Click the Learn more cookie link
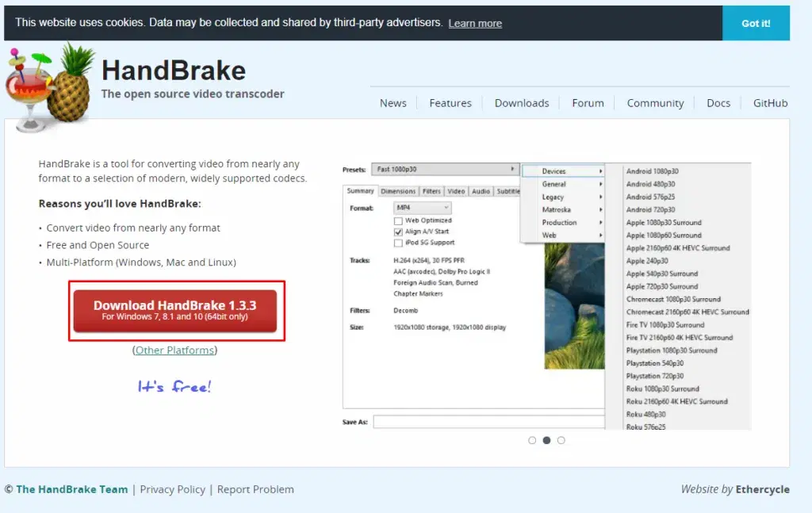Image resolution: width=812 pixels, height=513 pixels. 475,23
